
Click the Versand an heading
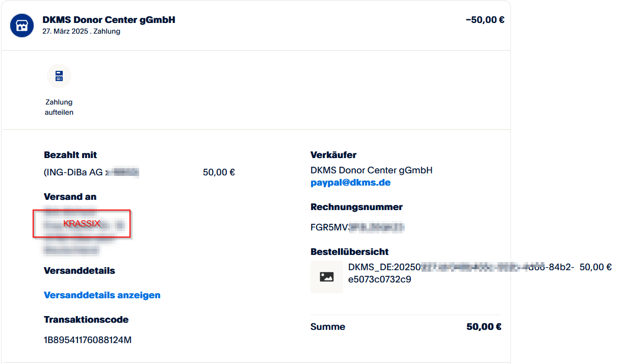(70, 197)
